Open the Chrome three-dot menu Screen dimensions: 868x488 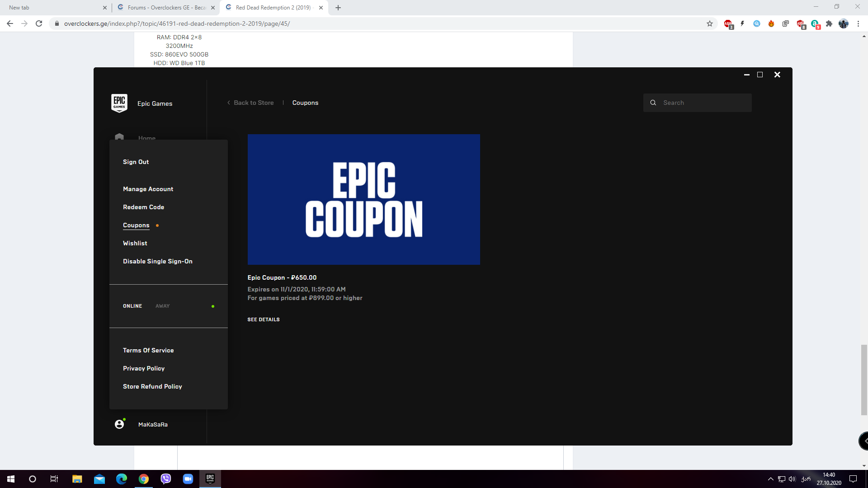(x=858, y=23)
